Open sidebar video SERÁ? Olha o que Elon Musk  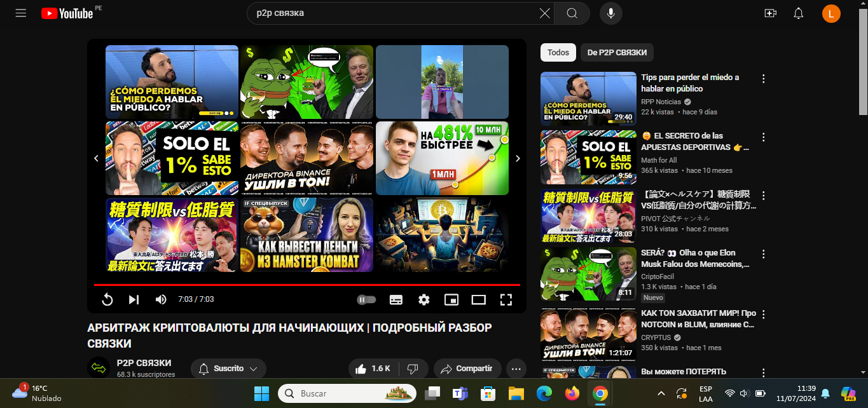tap(695, 259)
